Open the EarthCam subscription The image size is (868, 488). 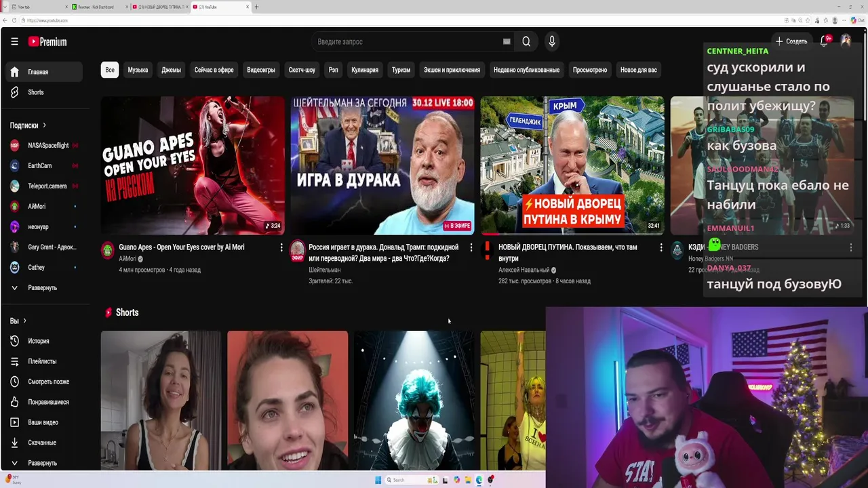click(x=44, y=165)
